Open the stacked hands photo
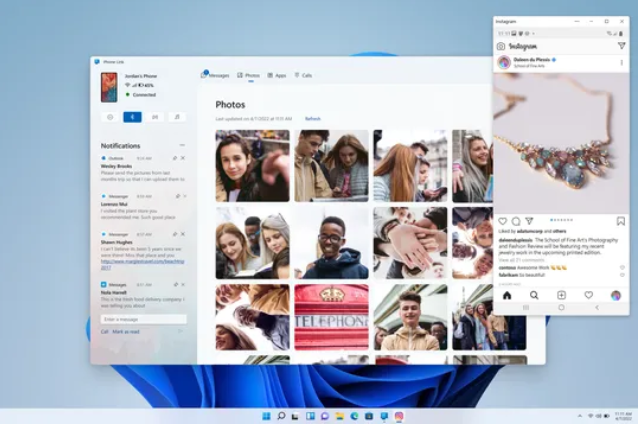 (410, 243)
